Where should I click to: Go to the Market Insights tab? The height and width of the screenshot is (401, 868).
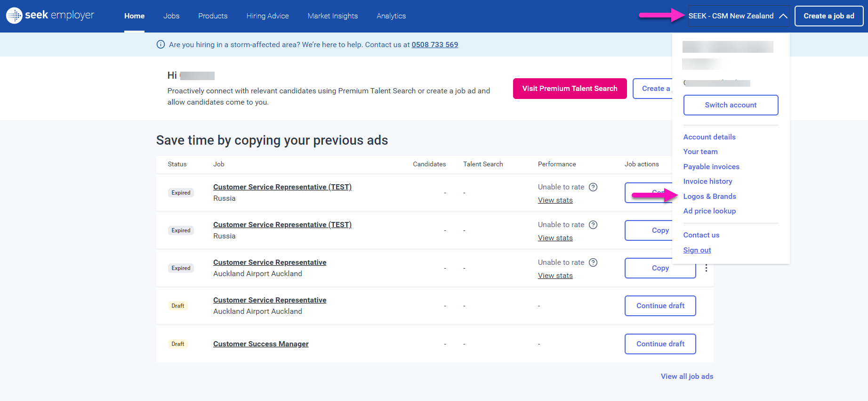point(332,16)
